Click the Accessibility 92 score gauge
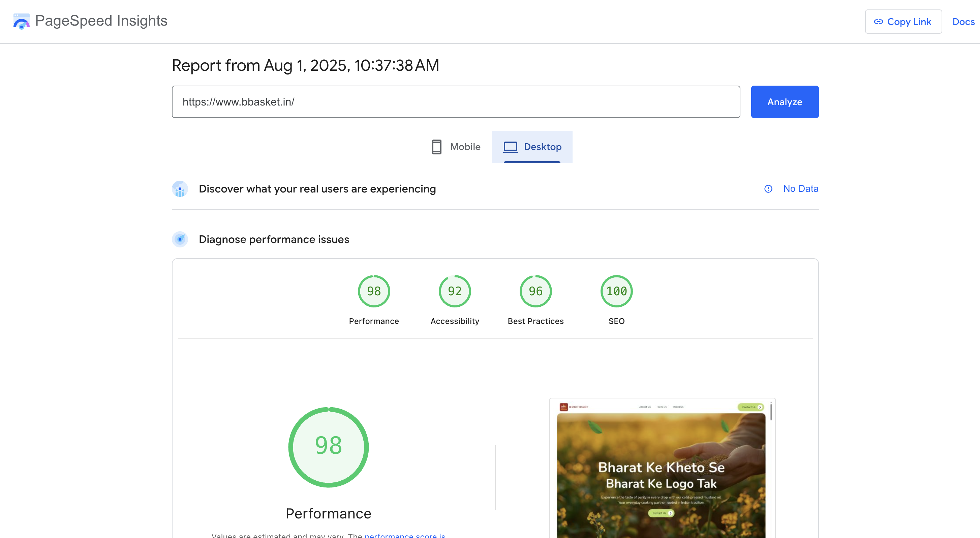Image resolution: width=980 pixels, height=538 pixels. pos(455,291)
